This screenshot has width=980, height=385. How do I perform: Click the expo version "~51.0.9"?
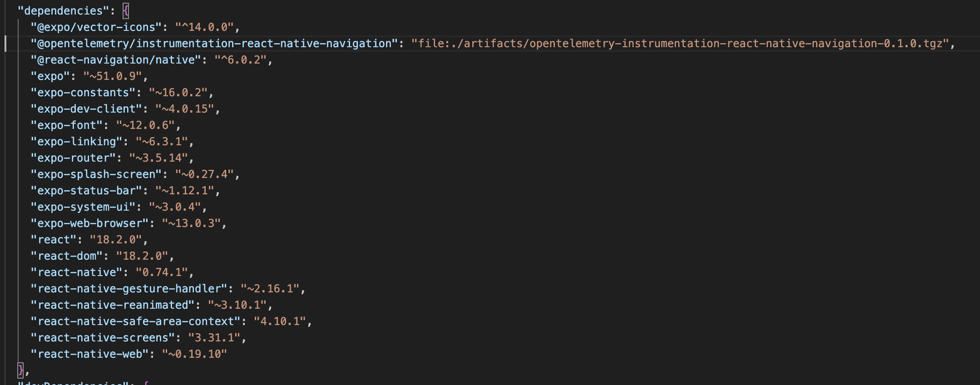coord(113,76)
